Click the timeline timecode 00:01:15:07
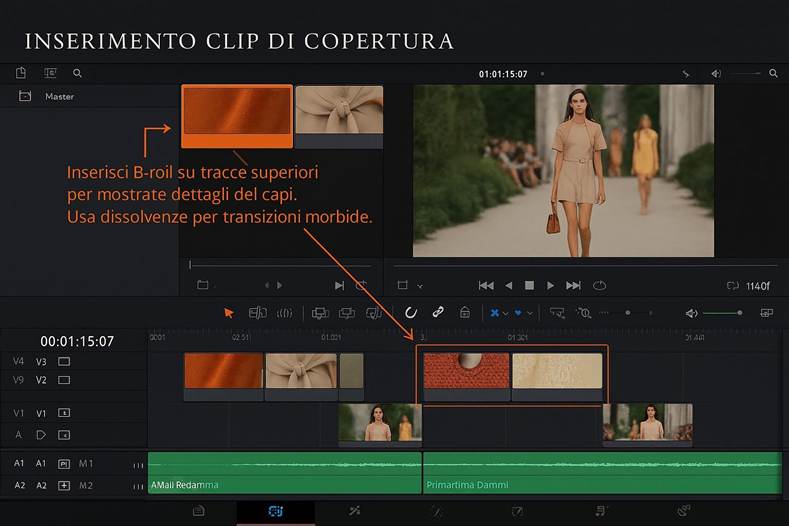 [x=77, y=341]
